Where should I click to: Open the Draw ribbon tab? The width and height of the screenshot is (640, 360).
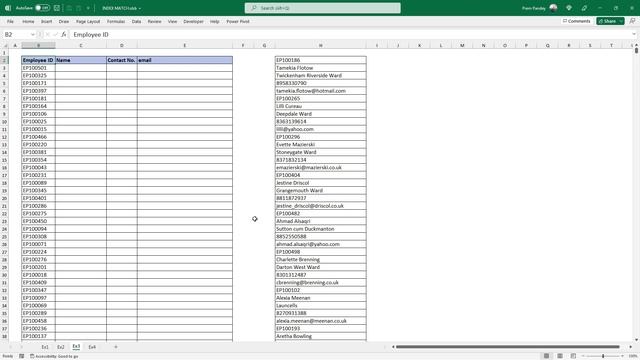[64, 21]
